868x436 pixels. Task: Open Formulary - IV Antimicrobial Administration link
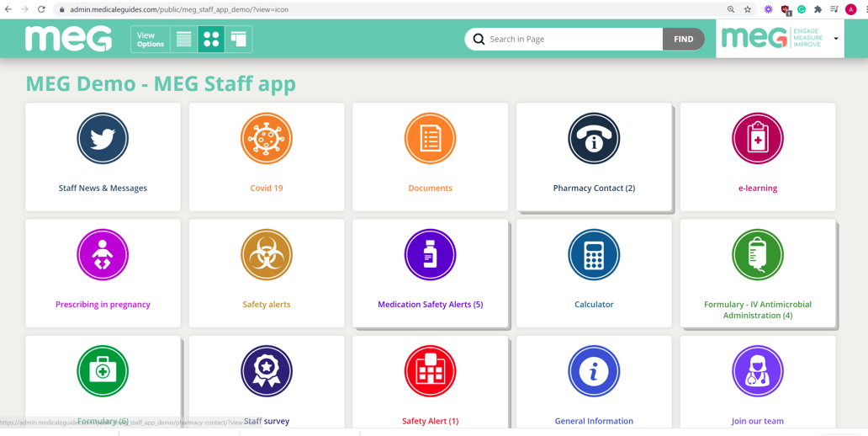click(757, 310)
